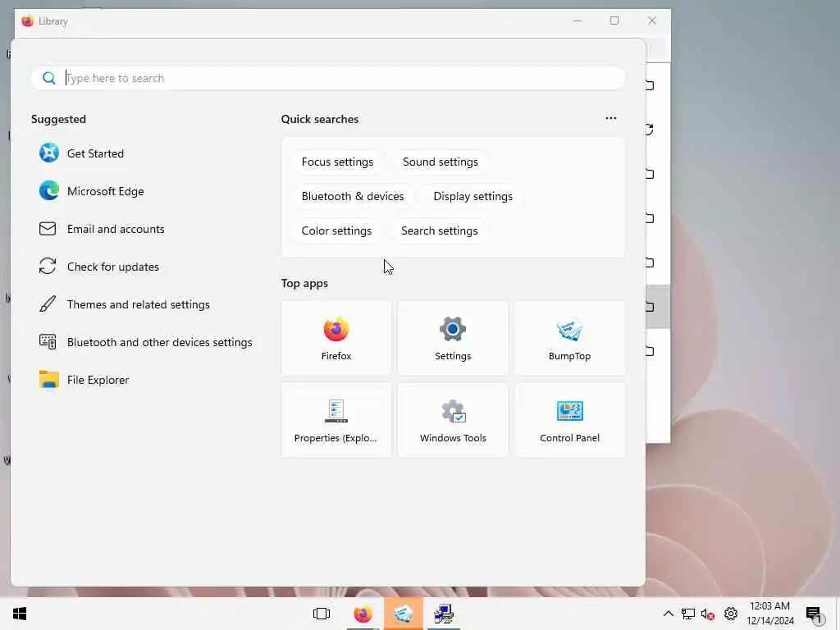Open Control Panel tile
Screen dimensions: 840x630
[569, 420]
